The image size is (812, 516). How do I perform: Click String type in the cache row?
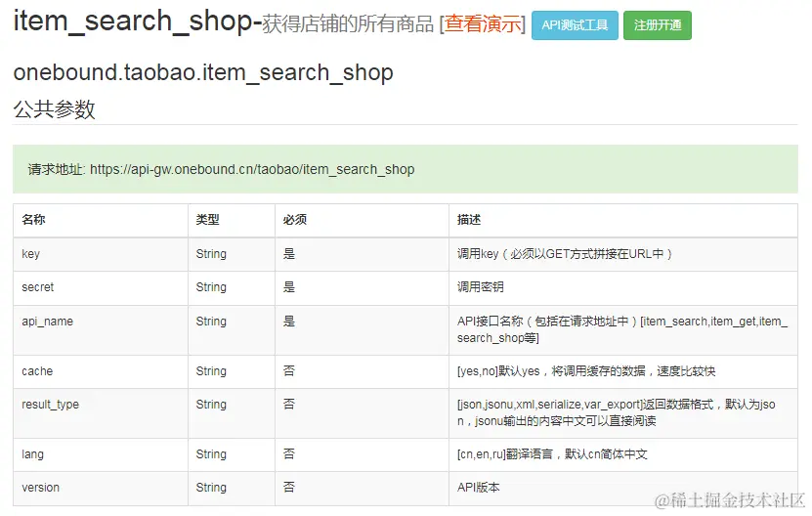pyautogui.click(x=211, y=371)
